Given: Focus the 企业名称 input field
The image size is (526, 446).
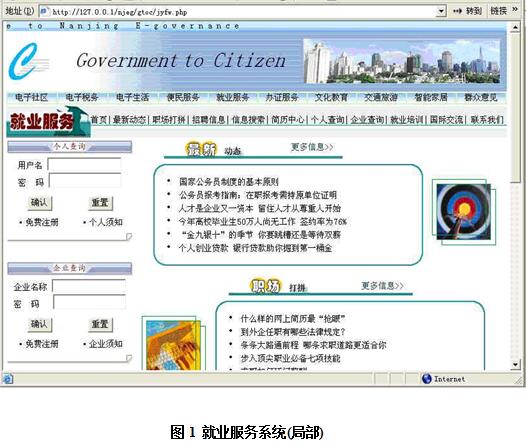Looking at the screenshot, I should tap(89, 286).
